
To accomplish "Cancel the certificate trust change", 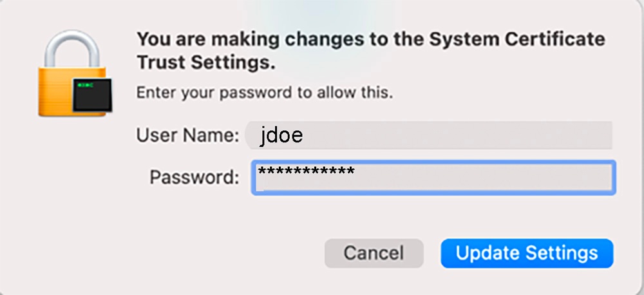I will click(374, 253).
